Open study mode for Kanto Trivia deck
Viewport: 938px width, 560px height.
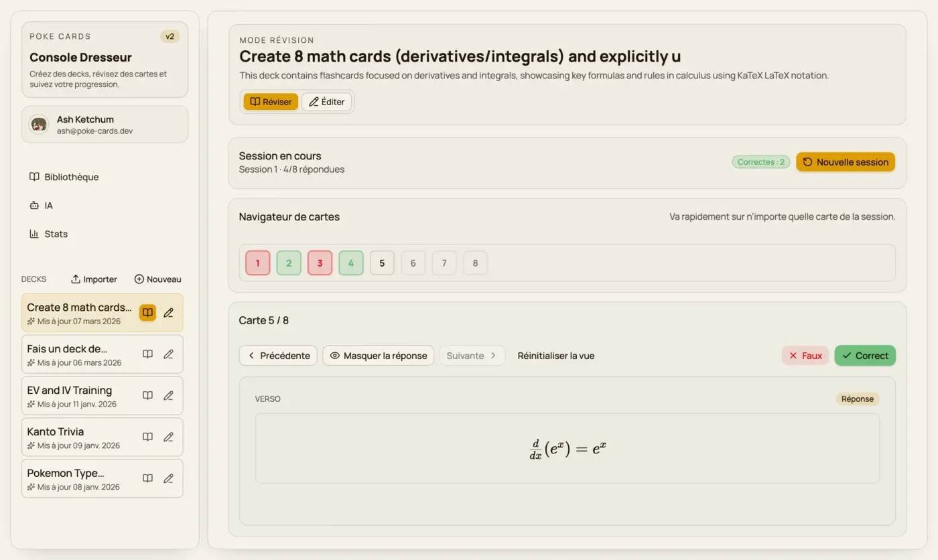[147, 437]
